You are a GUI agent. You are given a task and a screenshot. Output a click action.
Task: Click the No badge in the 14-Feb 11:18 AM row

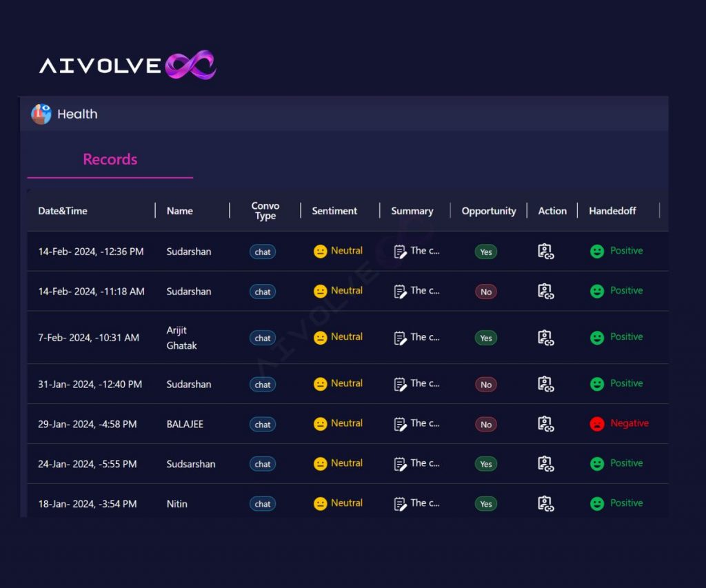coord(486,292)
